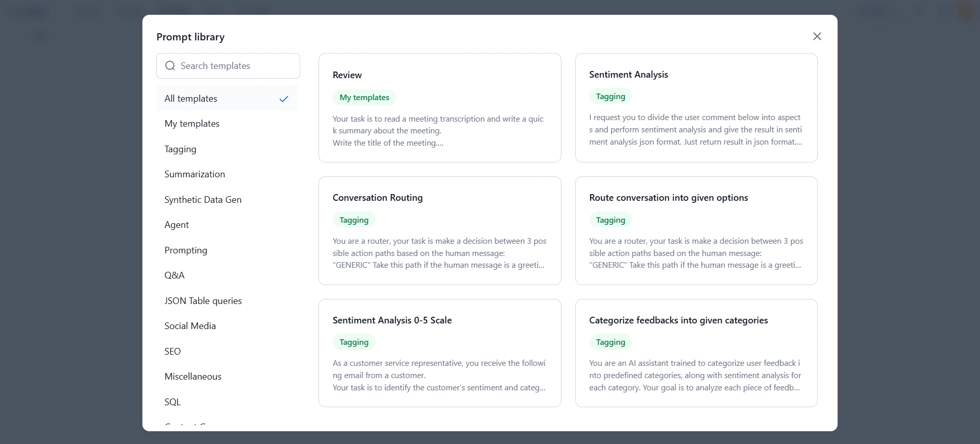980x444 pixels.
Task: Select the All templates filter
Action: [190, 99]
